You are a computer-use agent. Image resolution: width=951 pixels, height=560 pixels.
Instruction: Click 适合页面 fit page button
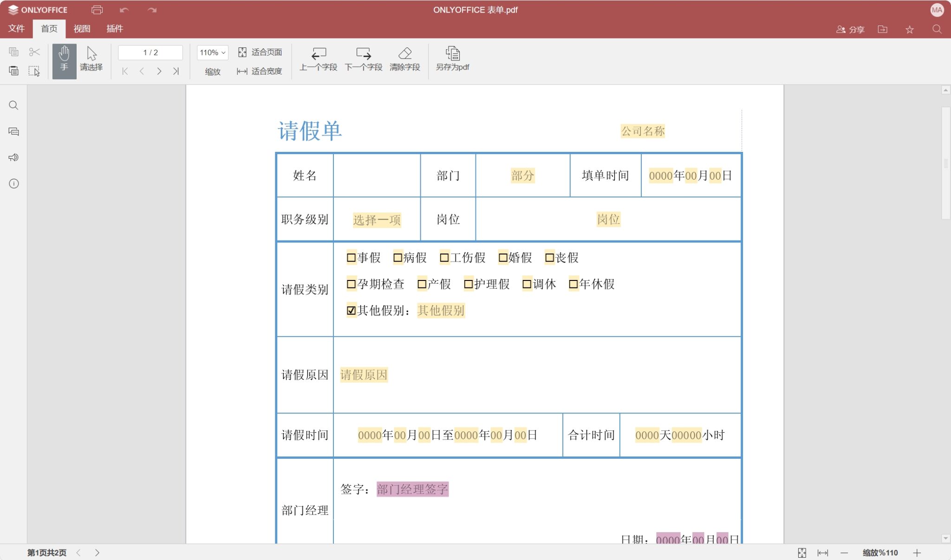(x=260, y=52)
